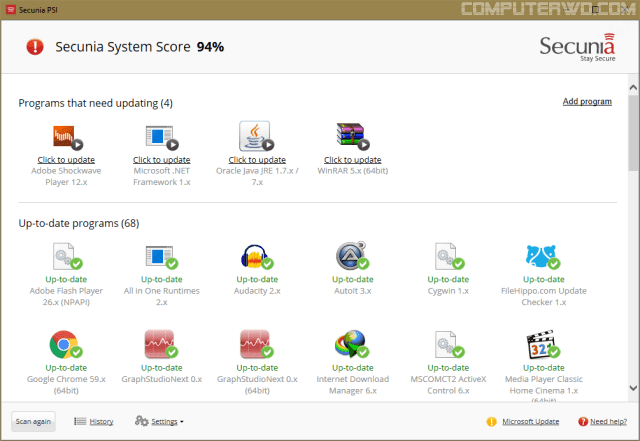Click the History list icon

pyautogui.click(x=80, y=421)
